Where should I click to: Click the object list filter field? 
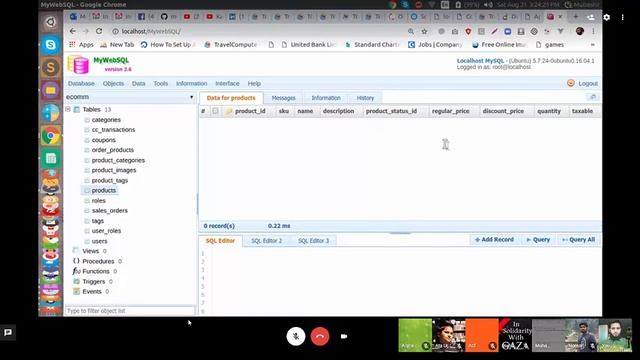coord(130,311)
